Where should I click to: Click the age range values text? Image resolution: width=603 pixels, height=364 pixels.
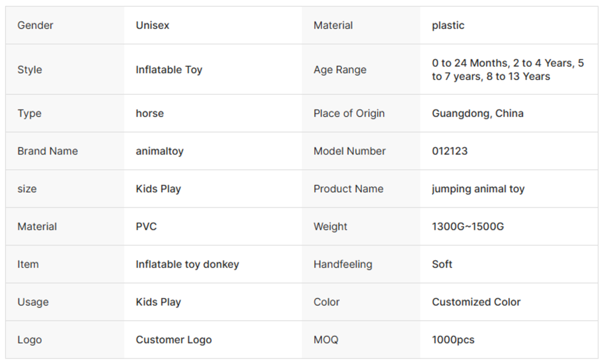click(508, 69)
